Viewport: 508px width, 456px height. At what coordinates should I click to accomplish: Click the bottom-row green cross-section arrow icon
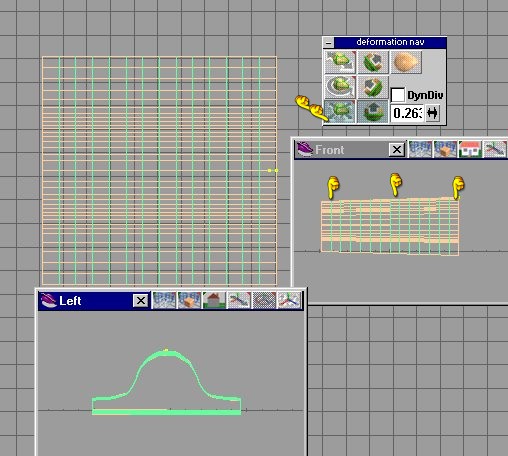pyautogui.click(x=373, y=111)
